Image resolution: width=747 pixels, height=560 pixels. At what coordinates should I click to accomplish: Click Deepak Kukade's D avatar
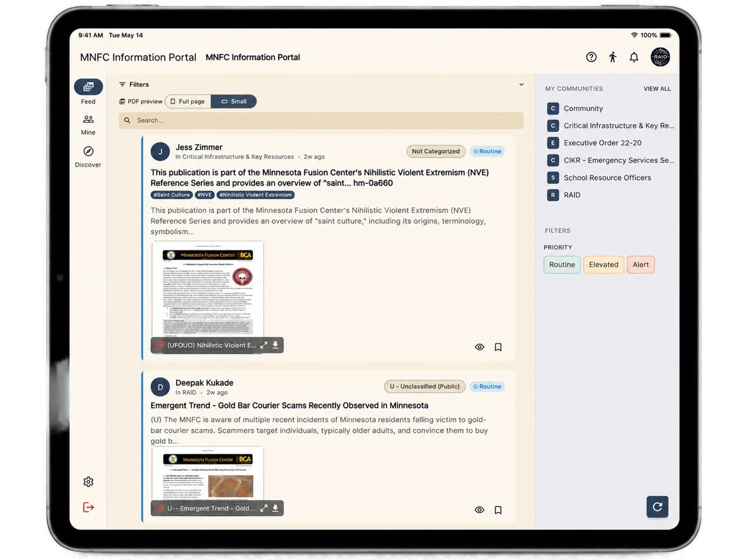click(160, 387)
